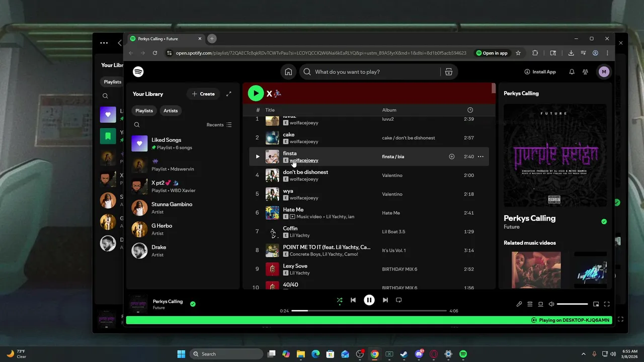
Task: Search within Your Library magnifier icon
Action: pyautogui.click(x=137, y=125)
